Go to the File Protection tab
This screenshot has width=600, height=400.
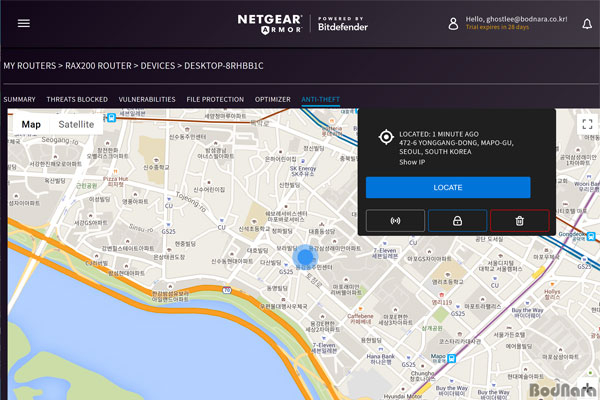(x=215, y=100)
